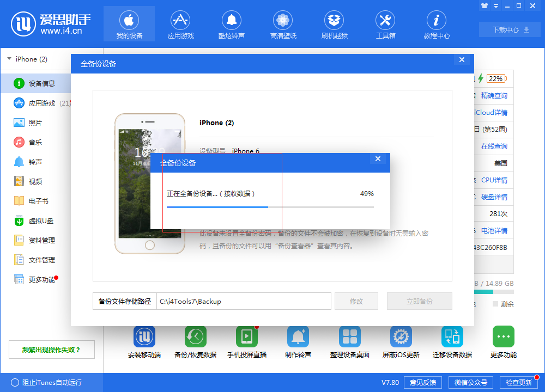Click 制作铃声 bell icon
The image size is (545, 392).
tap(298, 336)
